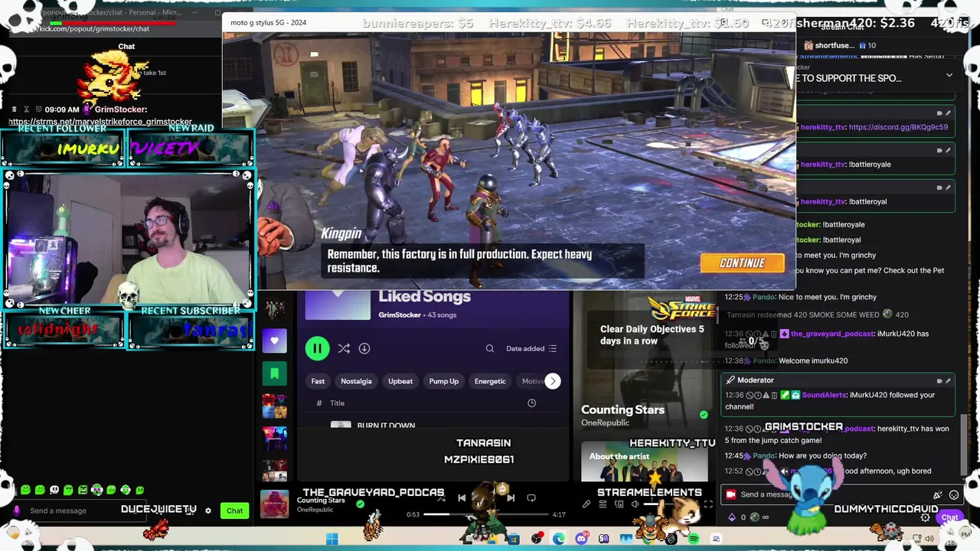This screenshot has height=551, width=980.
Task: Open the herekitty_ttv discord.gg link
Action: coord(898,127)
